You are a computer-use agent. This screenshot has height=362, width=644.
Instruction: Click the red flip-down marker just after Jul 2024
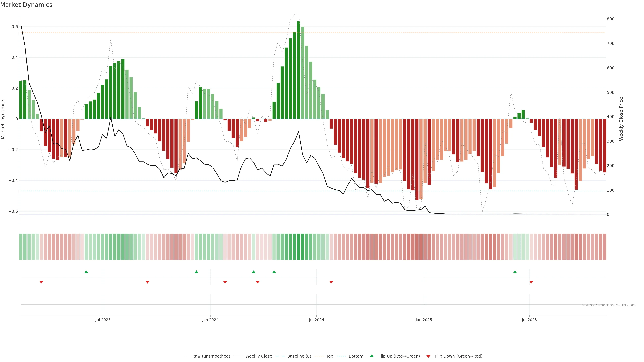(331, 282)
